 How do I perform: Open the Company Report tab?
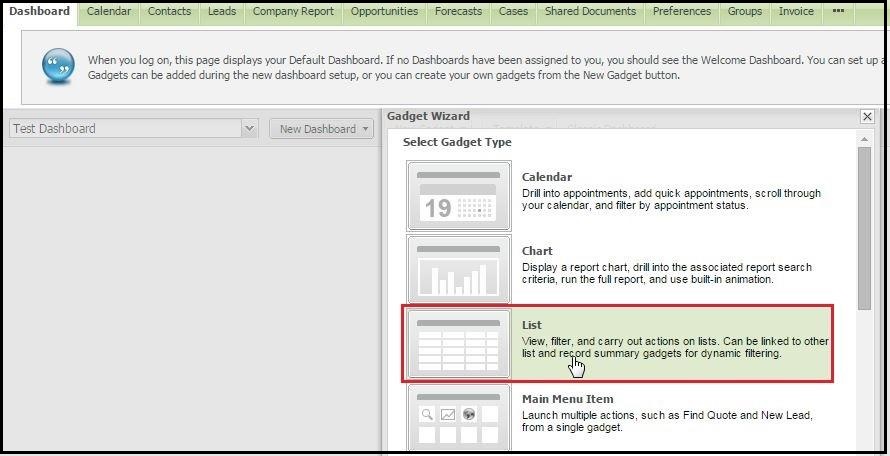point(294,12)
